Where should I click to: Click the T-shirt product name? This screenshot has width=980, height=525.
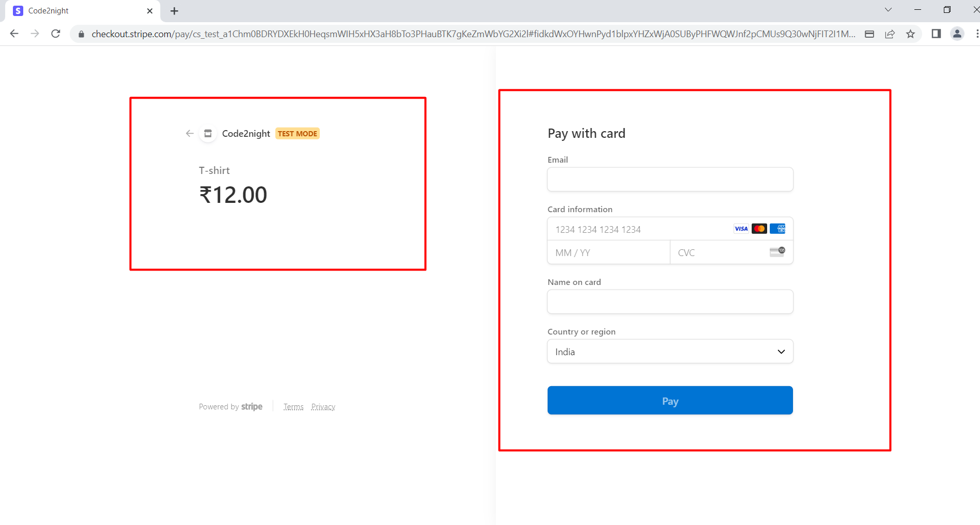(214, 170)
